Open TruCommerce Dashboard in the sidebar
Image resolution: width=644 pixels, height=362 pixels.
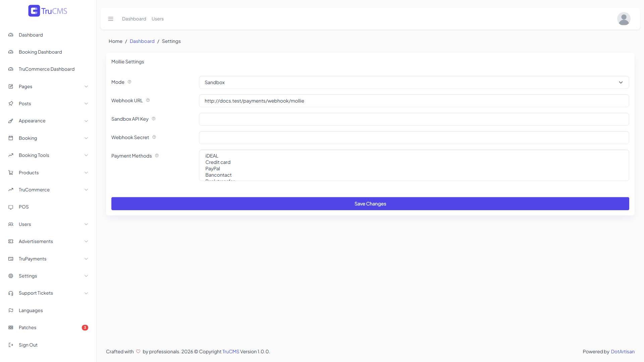pyautogui.click(x=48, y=69)
